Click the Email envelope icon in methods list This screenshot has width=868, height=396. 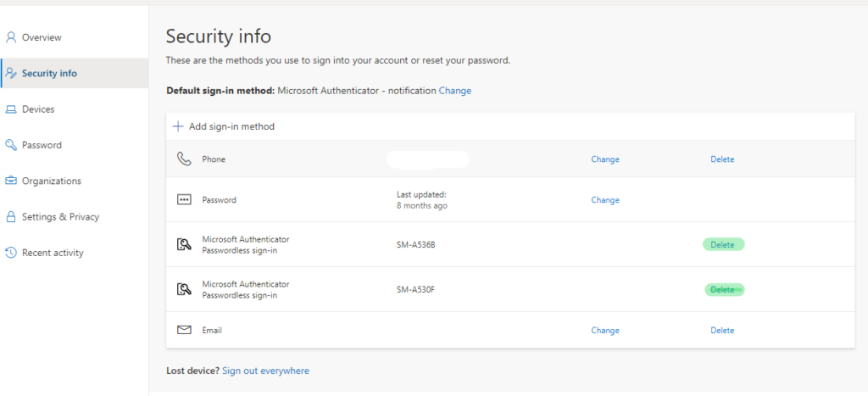tap(184, 330)
